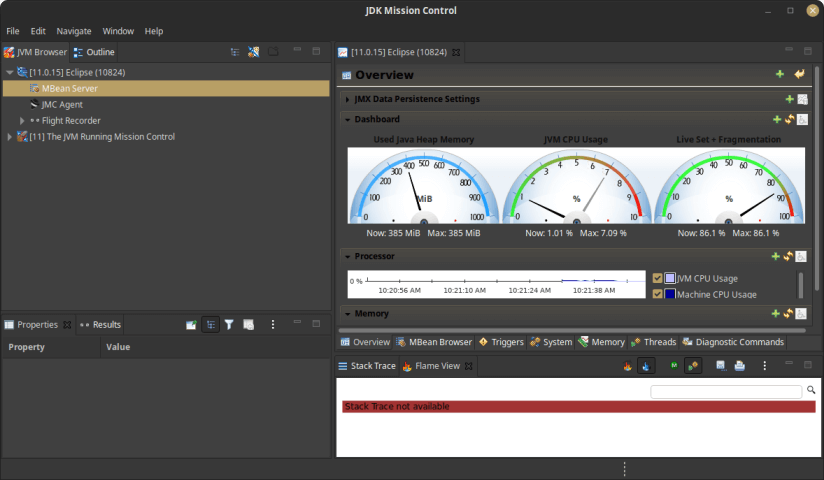Click Memory section refresh arrows icon
The height and width of the screenshot is (480, 824).
click(788, 313)
